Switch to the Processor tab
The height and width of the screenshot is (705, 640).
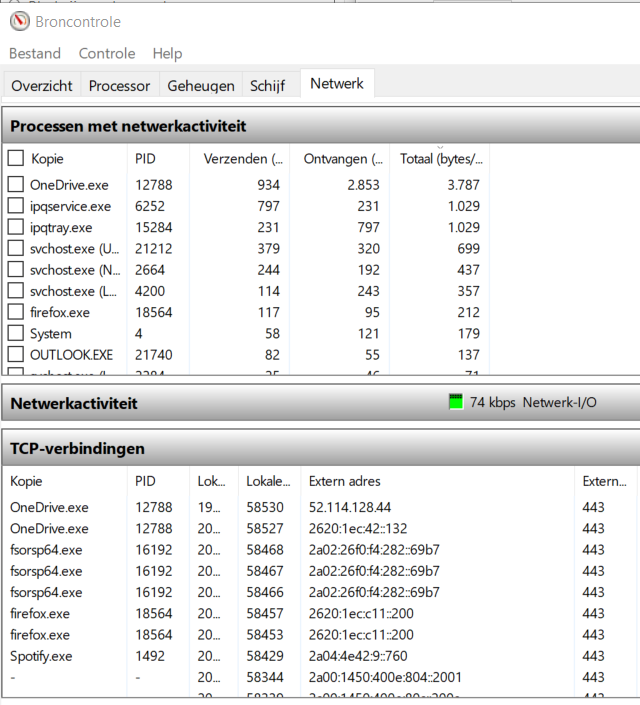tap(119, 85)
